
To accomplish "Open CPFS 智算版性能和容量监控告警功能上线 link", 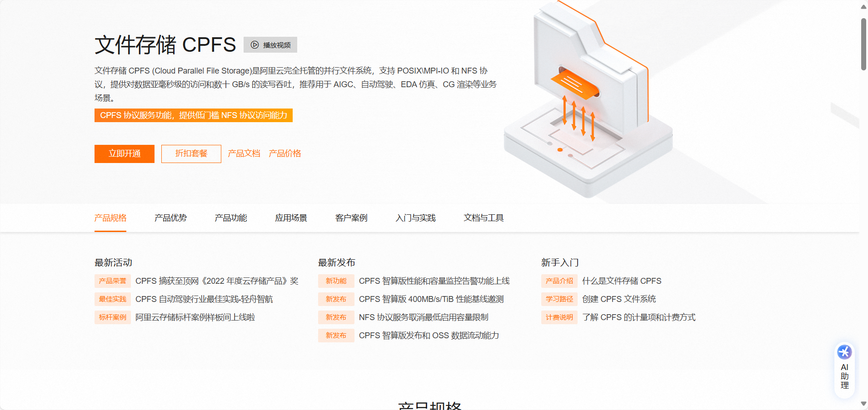I will [x=434, y=281].
